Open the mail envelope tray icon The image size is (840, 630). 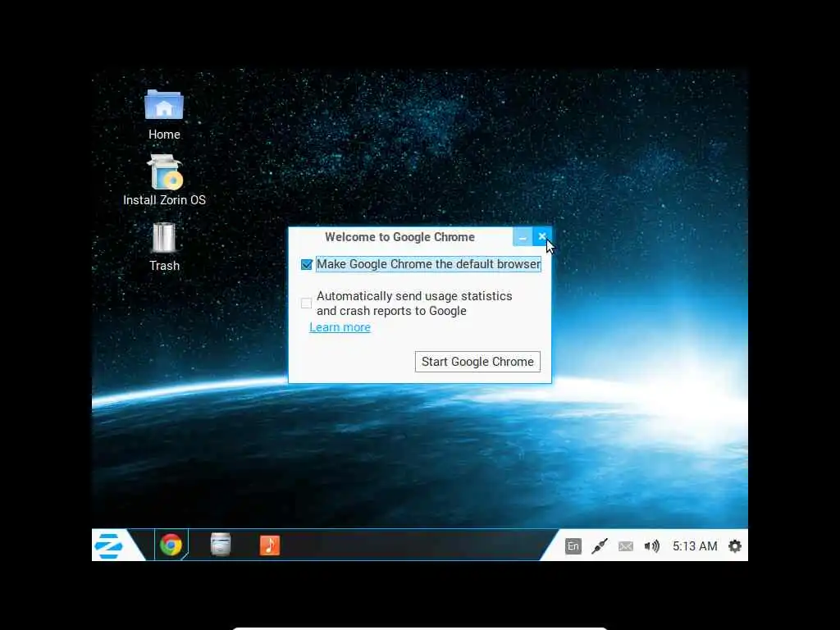point(625,546)
